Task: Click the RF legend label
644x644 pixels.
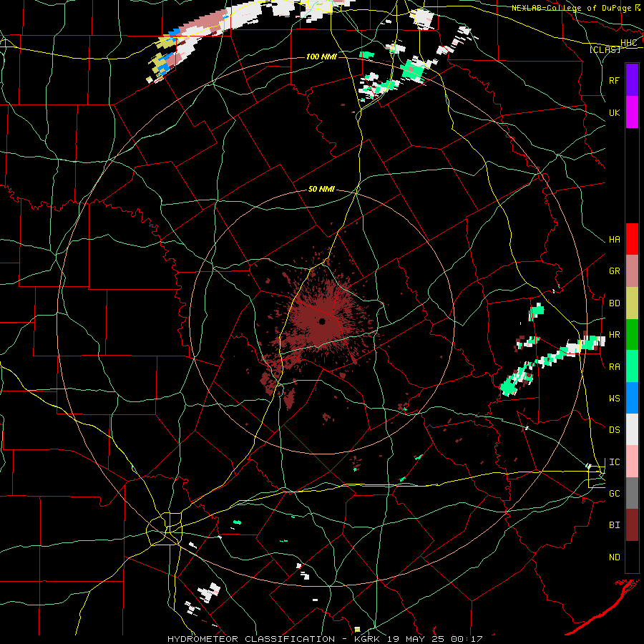Action: 614,80
